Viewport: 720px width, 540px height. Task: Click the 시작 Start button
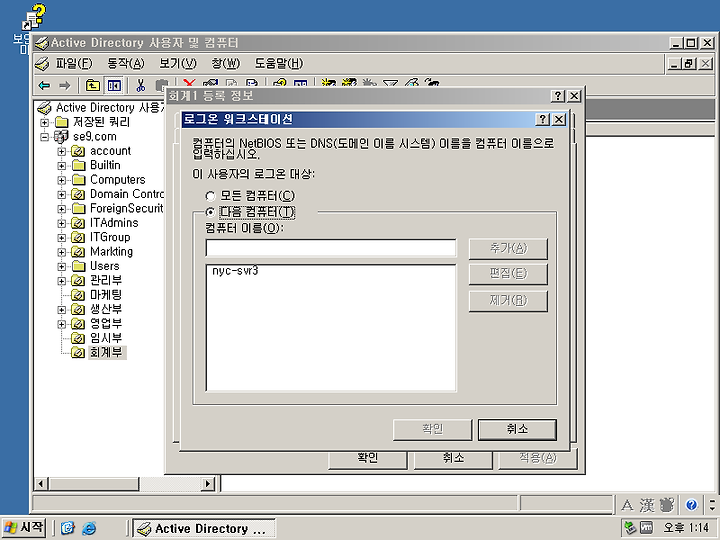point(23,528)
